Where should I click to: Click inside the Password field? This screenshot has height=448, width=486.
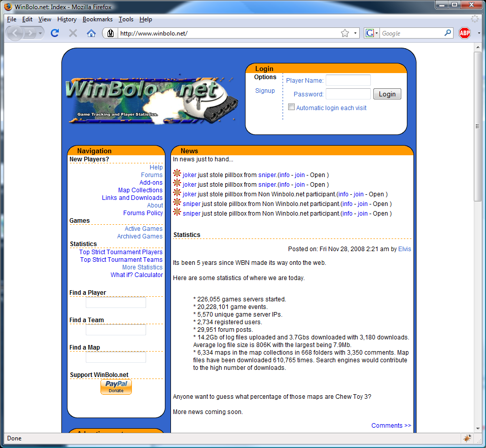(x=348, y=94)
